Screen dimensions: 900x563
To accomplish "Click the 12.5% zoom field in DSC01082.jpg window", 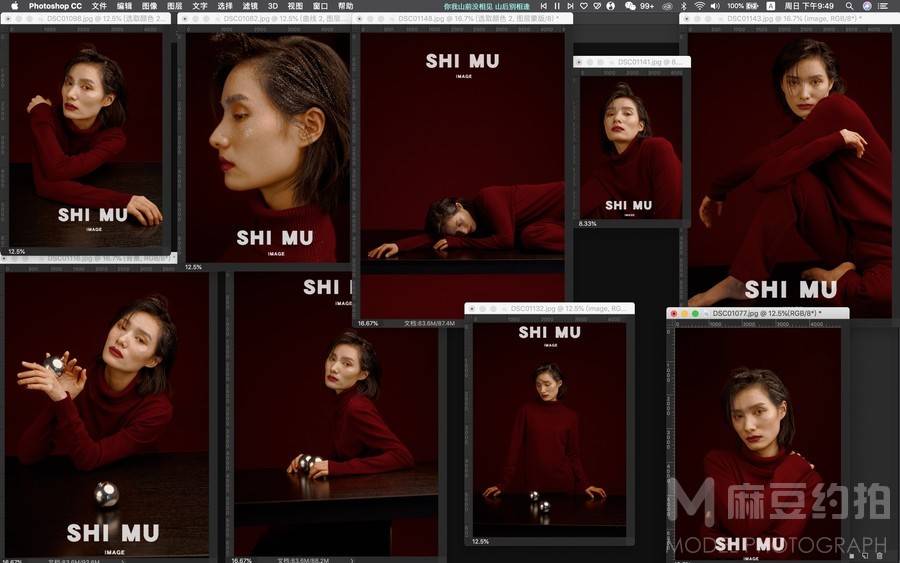I will coord(193,267).
